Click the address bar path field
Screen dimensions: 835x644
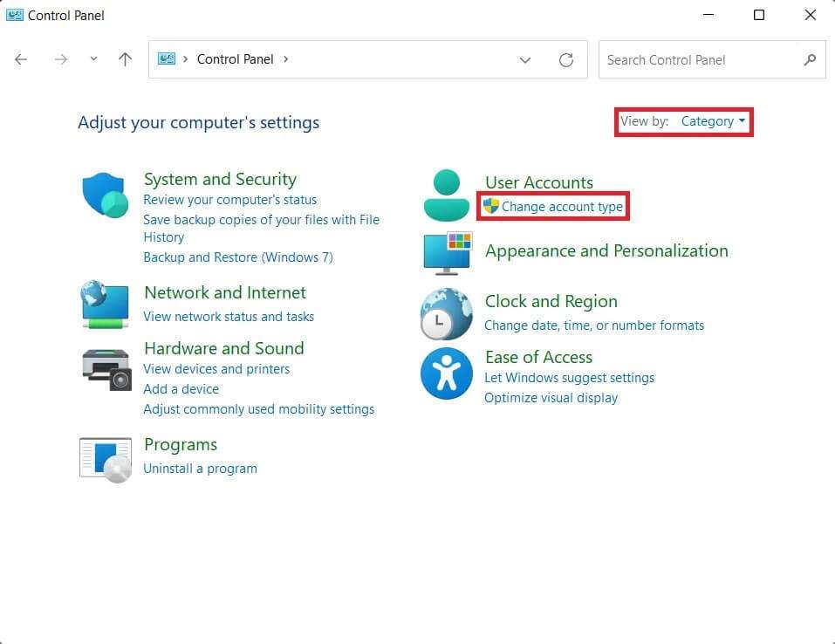pos(367,59)
